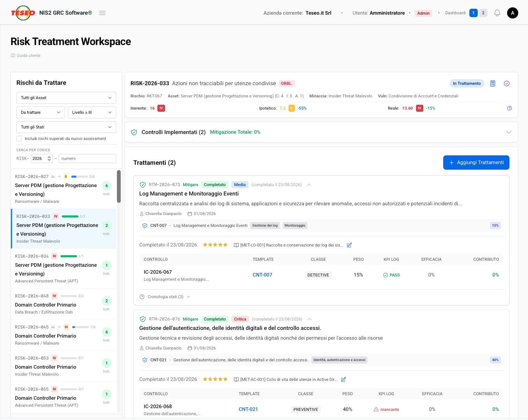This screenshot has height=420, width=528.
Task: Select risk RISK-2026-027 in the list
Action: tap(64, 189)
